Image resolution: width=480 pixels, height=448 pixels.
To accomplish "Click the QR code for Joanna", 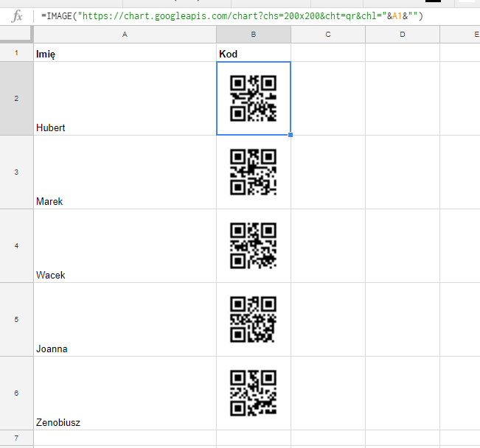I will point(253,320).
